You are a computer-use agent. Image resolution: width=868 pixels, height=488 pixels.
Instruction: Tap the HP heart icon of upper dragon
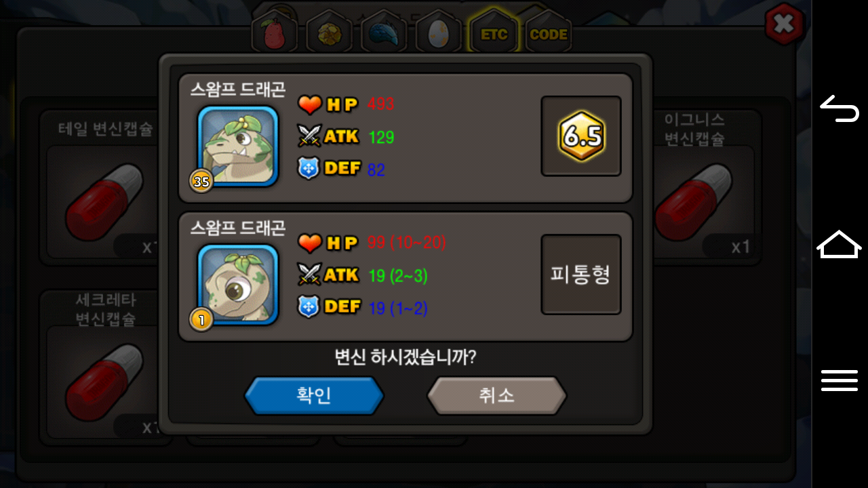click(310, 105)
